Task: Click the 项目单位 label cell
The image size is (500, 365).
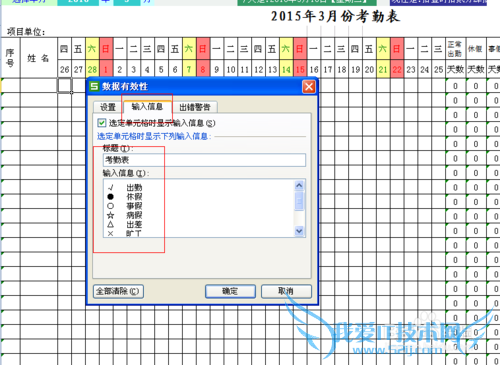Action: coord(26,32)
